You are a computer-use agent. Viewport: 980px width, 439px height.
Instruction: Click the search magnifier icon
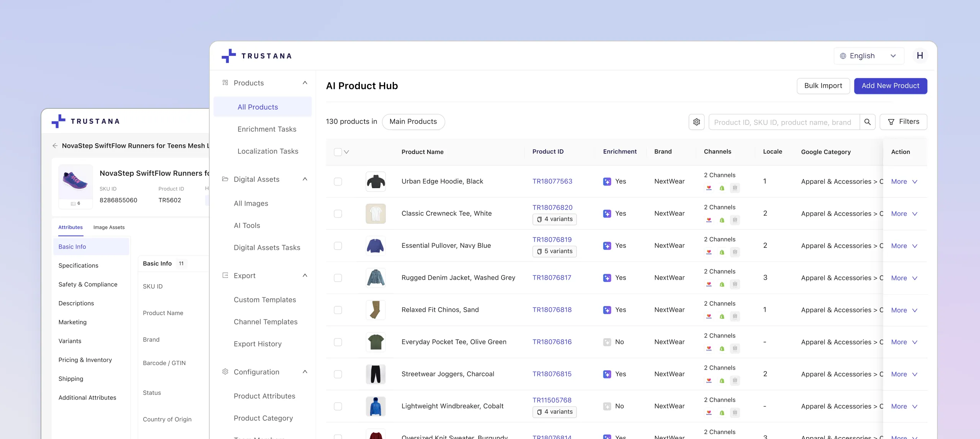click(867, 122)
